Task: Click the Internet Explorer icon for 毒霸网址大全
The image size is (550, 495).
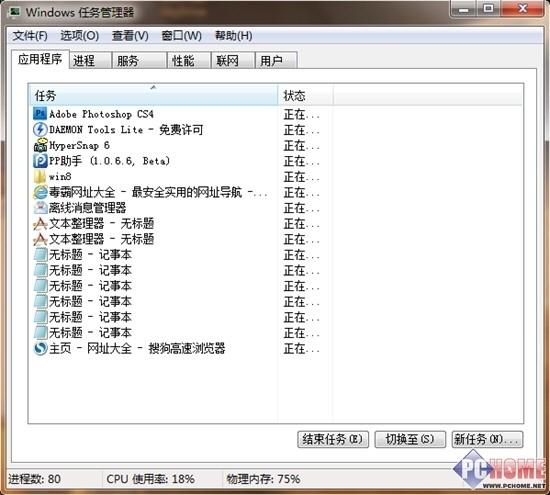Action: 40,192
